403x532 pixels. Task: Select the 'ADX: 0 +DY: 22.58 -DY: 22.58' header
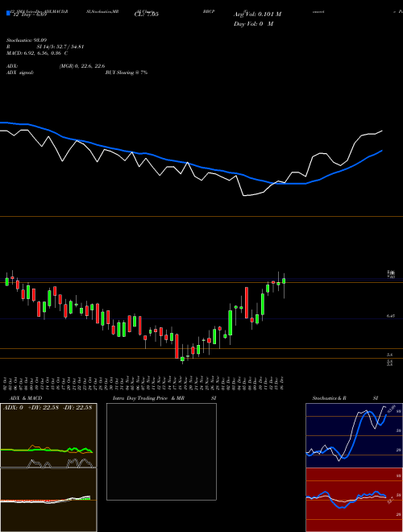pos(48,408)
